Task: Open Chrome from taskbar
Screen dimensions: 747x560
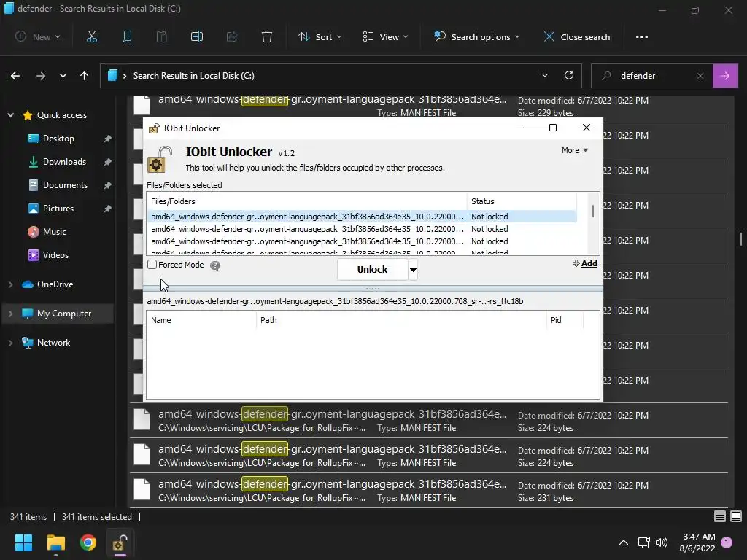Action: coord(88,542)
